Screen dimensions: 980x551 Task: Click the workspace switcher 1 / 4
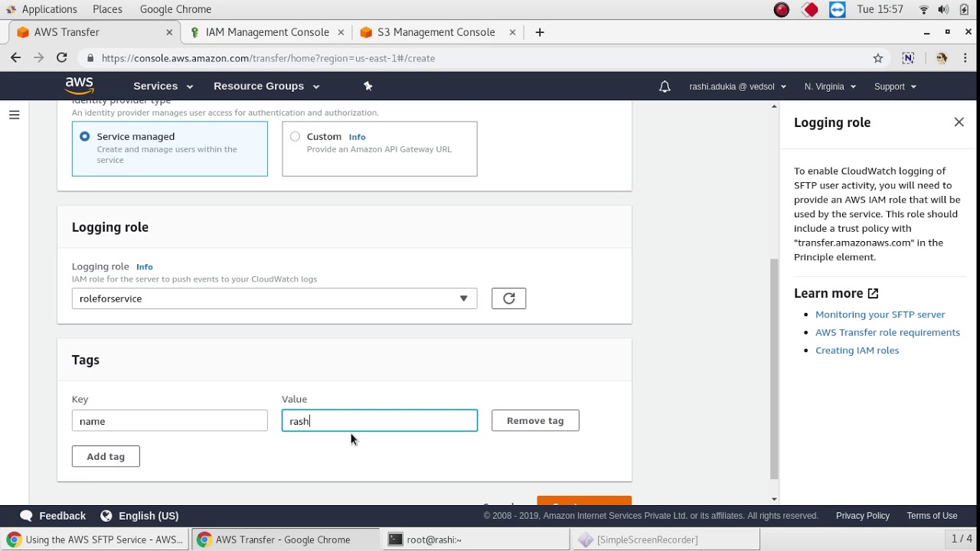962,539
